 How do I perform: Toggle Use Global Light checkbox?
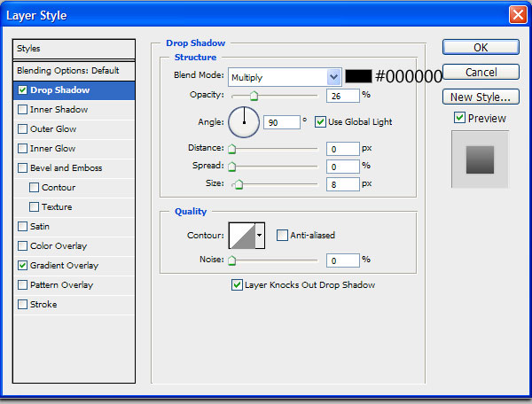click(x=320, y=121)
